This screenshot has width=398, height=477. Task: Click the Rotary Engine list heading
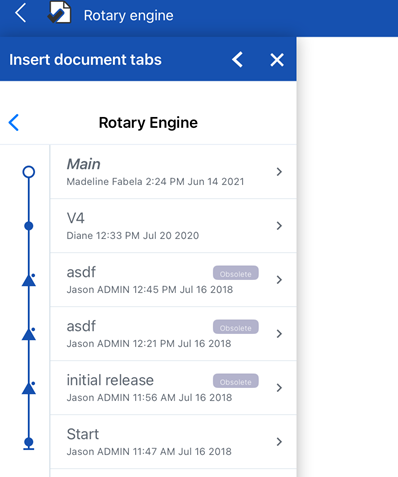tap(148, 123)
